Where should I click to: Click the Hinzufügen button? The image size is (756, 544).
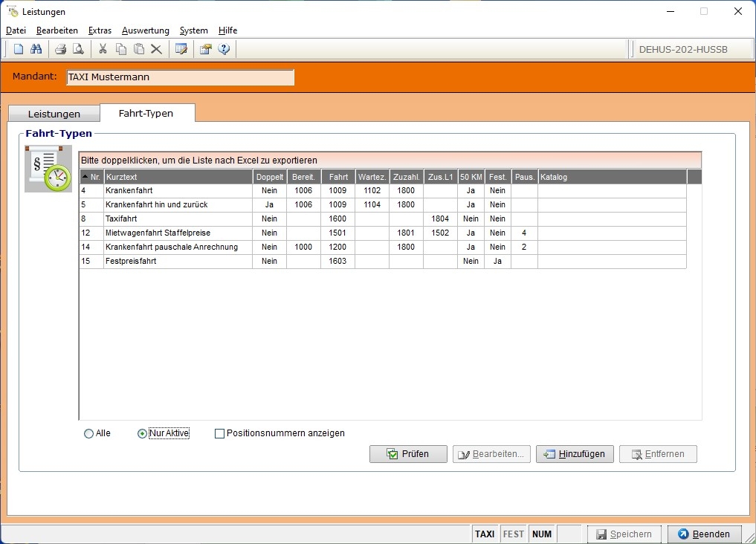(x=575, y=454)
